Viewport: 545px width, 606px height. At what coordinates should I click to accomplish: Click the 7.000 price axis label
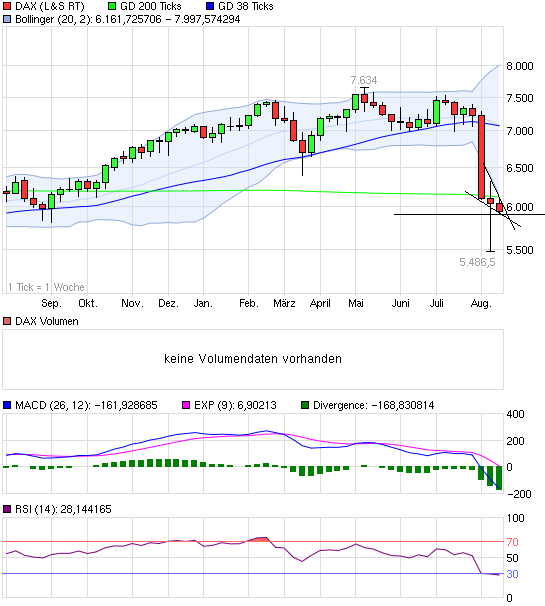pos(520,131)
